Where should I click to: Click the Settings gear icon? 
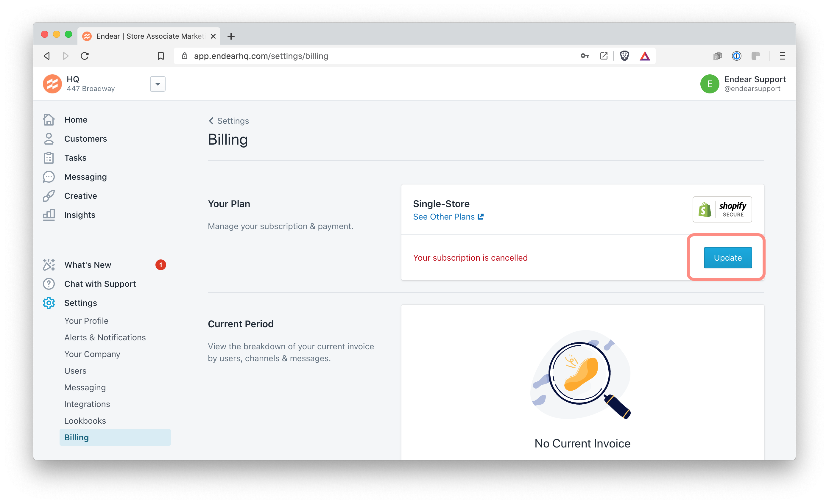[x=49, y=303]
